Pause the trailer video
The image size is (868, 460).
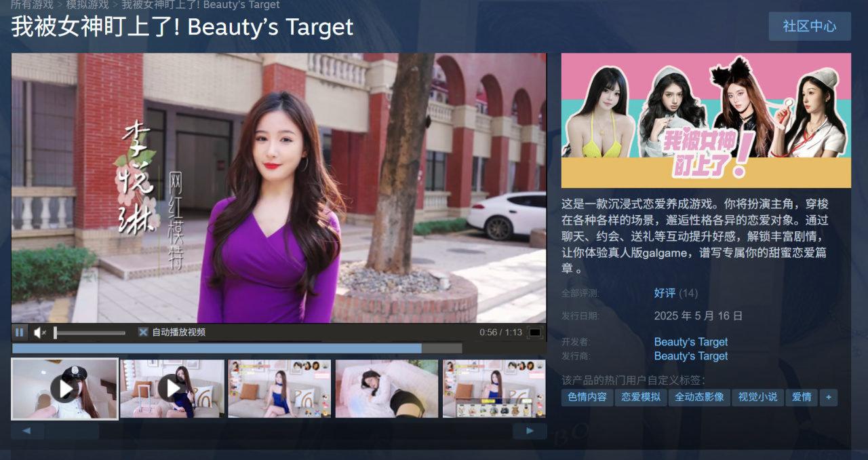[20, 332]
